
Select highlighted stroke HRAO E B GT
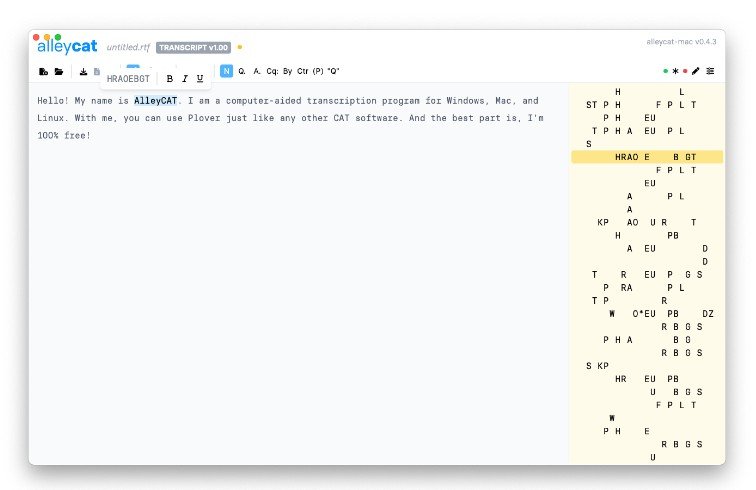click(x=647, y=157)
